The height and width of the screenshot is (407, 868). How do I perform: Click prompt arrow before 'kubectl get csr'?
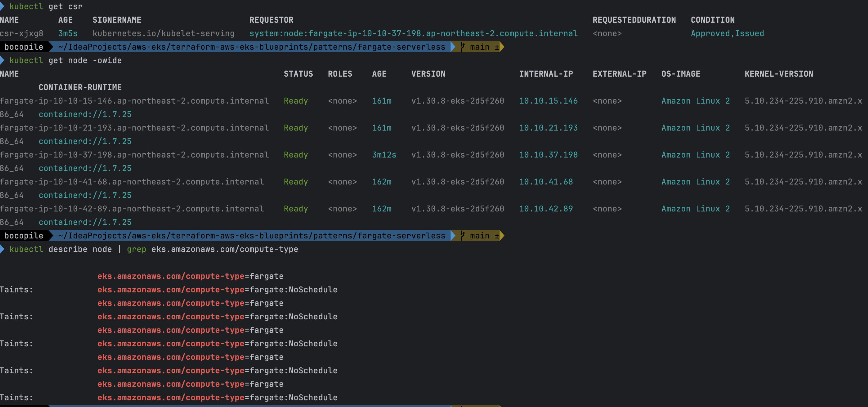tap(2, 6)
